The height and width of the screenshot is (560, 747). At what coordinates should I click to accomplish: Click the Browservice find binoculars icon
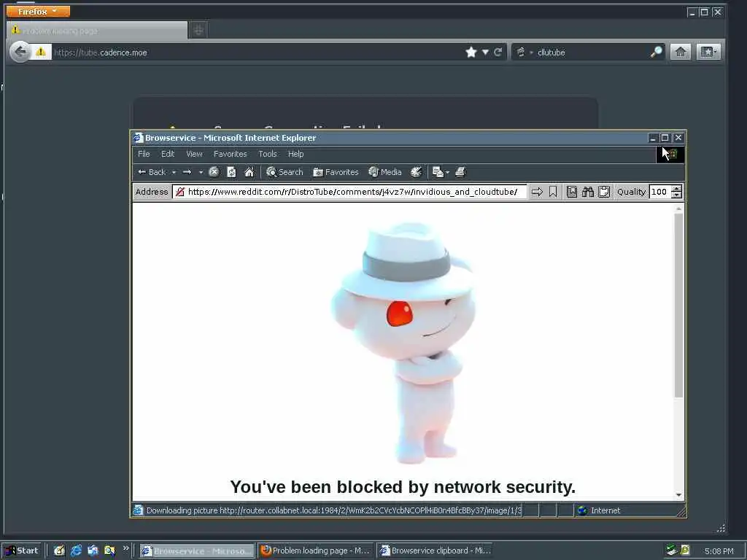588,192
